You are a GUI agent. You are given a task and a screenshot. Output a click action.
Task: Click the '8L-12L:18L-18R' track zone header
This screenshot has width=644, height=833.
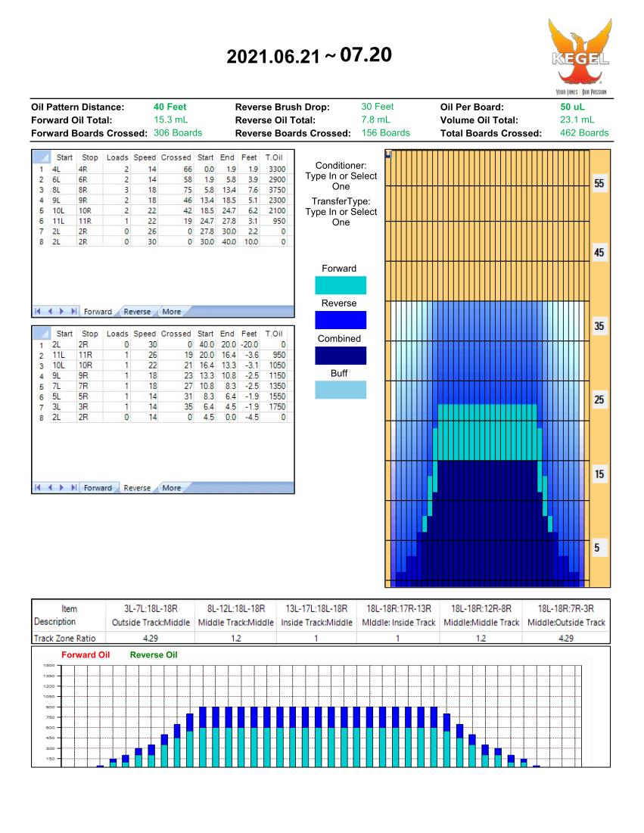[236, 609]
